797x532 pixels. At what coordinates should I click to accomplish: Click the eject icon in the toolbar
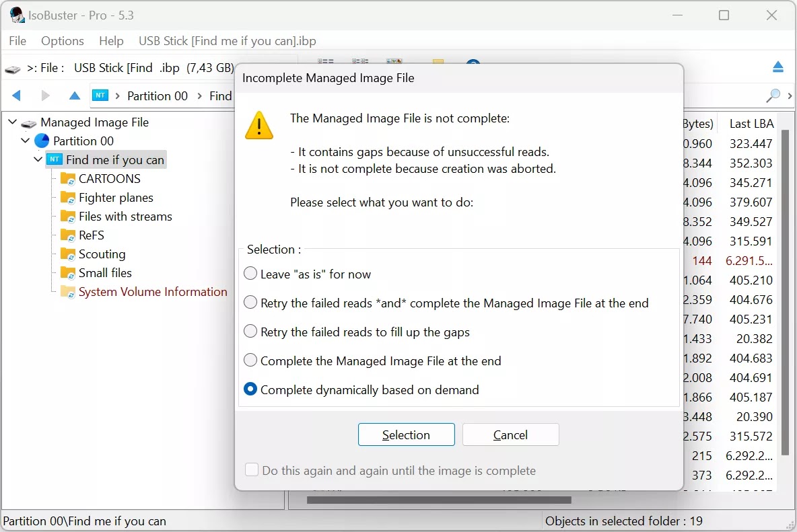(778, 67)
